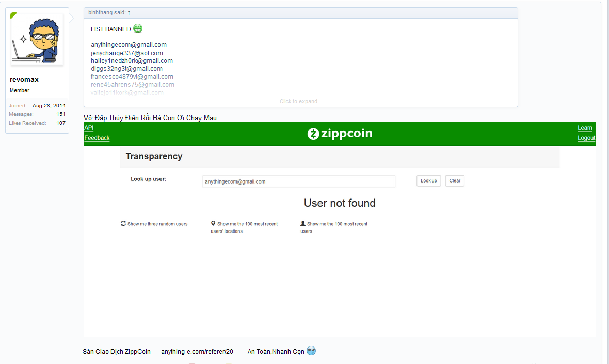Click the 'User not found' message
Viewport: 609px width, 364px height.
click(x=340, y=203)
